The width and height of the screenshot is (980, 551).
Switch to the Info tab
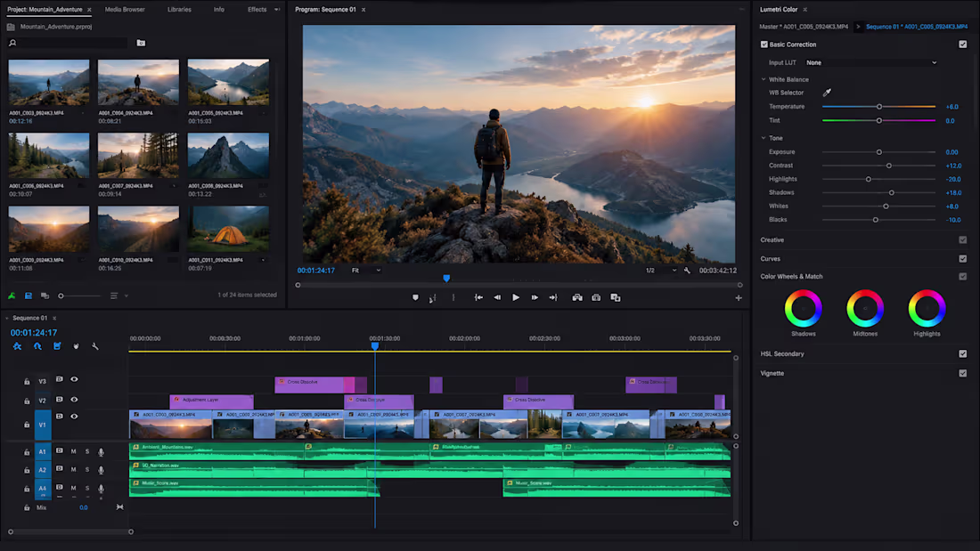tap(219, 10)
